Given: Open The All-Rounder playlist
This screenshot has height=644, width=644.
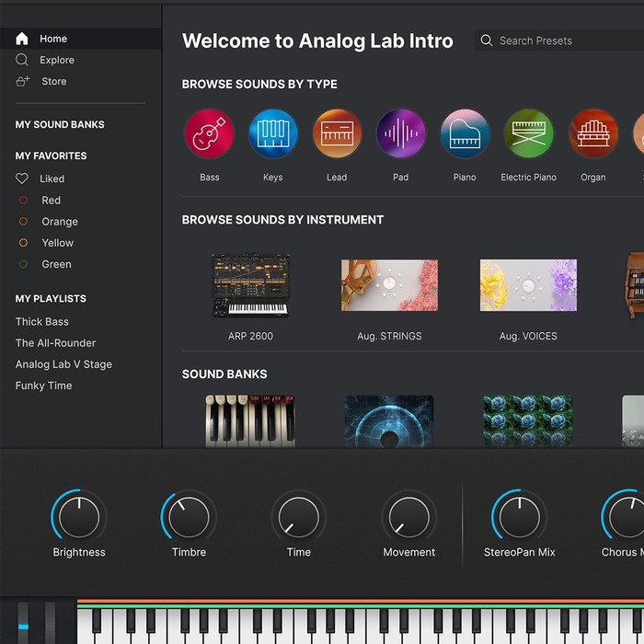Looking at the screenshot, I should point(55,343).
